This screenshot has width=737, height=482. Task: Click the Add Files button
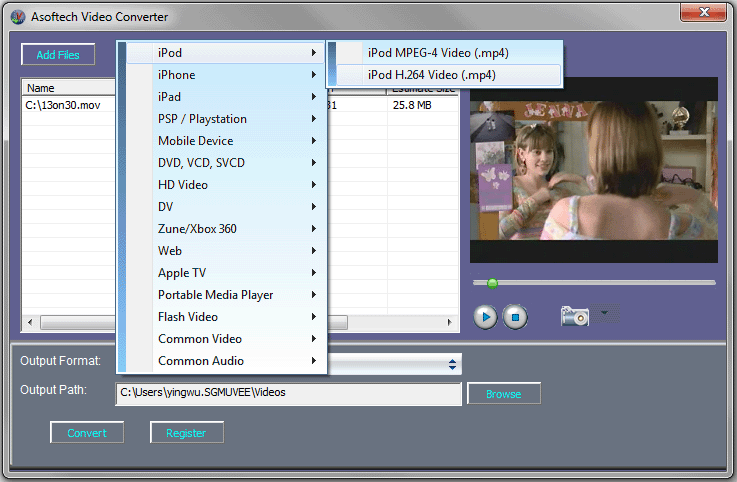click(58, 55)
